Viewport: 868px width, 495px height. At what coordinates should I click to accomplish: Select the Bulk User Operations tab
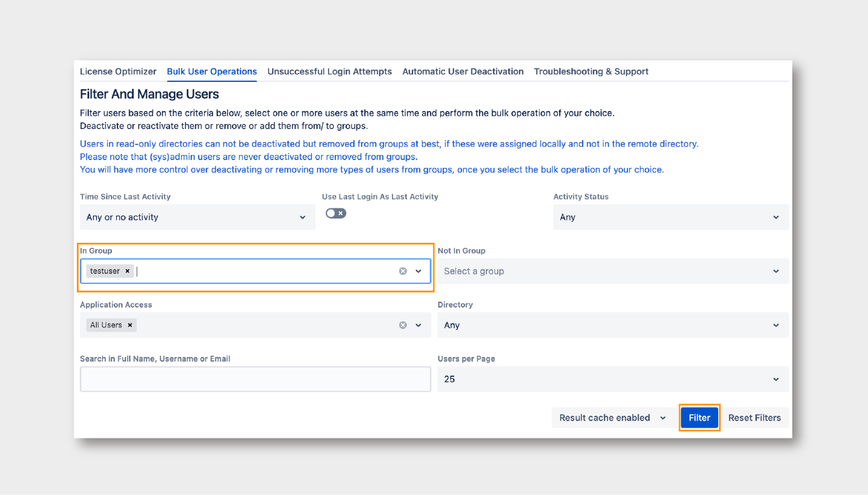(x=212, y=72)
